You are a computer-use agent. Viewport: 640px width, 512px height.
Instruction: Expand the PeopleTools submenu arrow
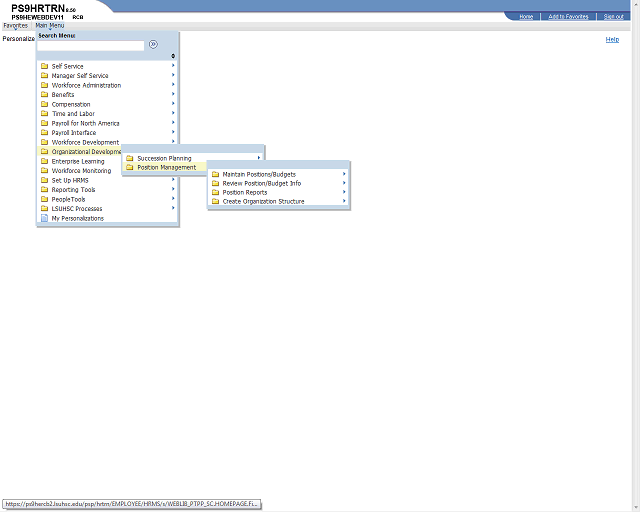[x=173, y=198]
